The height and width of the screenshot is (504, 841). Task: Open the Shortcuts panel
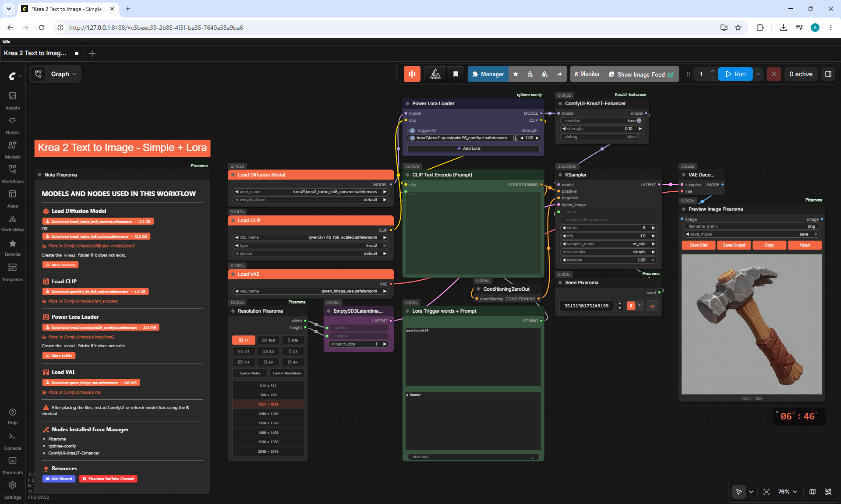pyautogui.click(x=12, y=466)
